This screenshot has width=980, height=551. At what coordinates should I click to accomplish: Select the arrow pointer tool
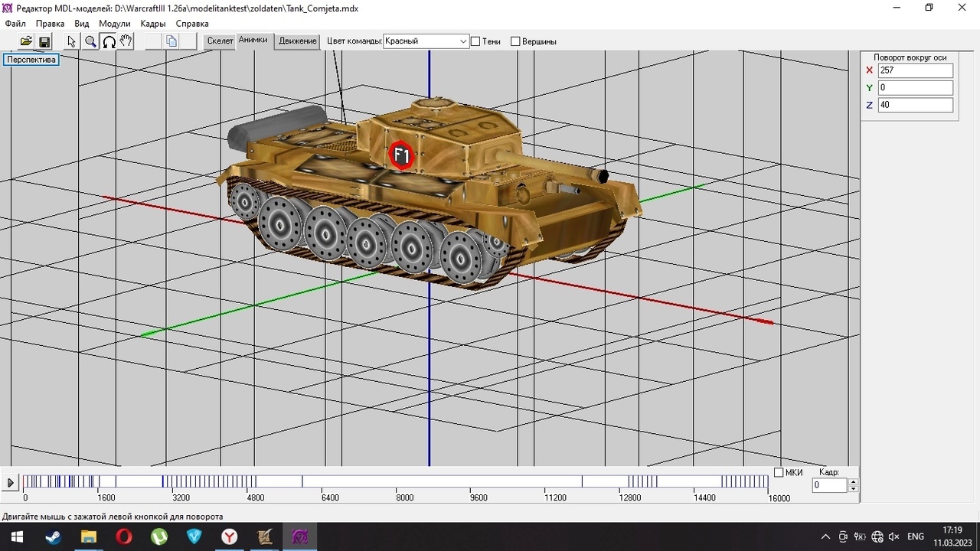[72, 41]
